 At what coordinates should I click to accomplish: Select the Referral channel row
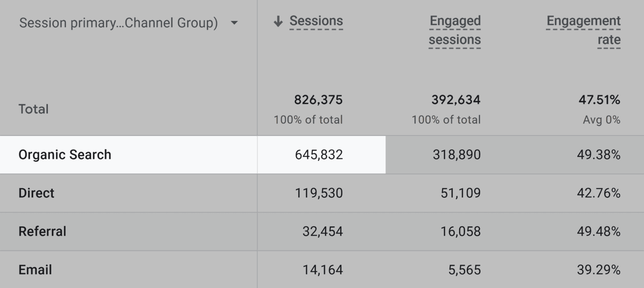click(42, 231)
